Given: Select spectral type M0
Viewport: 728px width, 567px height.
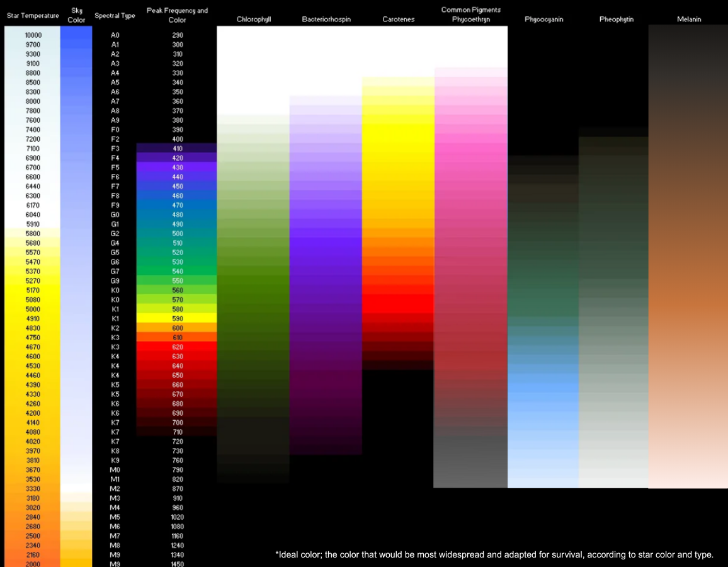Looking at the screenshot, I should tap(115, 470).
